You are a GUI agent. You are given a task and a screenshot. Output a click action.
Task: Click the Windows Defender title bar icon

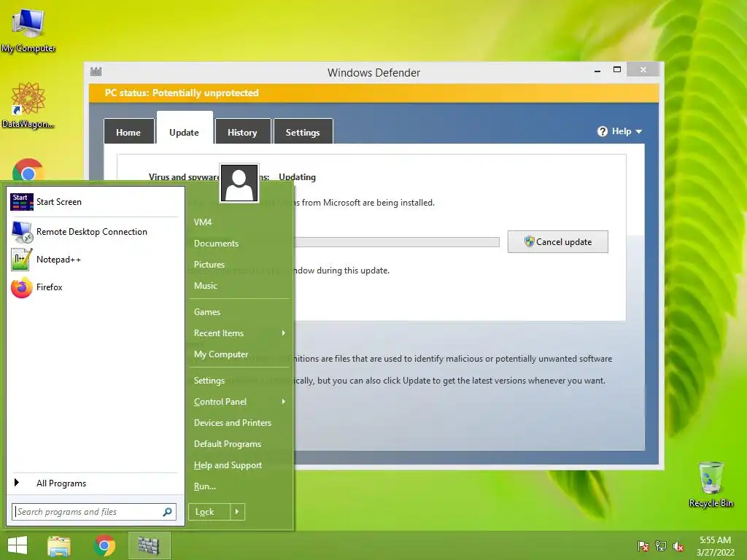pyautogui.click(x=96, y=72)
